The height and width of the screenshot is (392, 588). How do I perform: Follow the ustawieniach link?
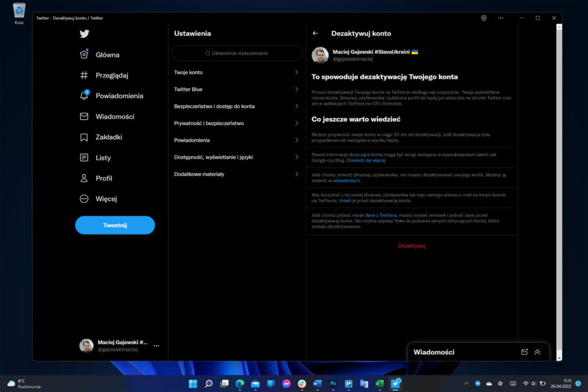(346, 180)
